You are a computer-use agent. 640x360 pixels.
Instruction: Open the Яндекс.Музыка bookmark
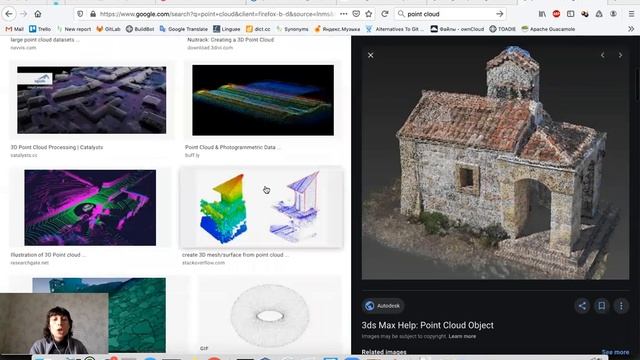(x=337, y=29)
